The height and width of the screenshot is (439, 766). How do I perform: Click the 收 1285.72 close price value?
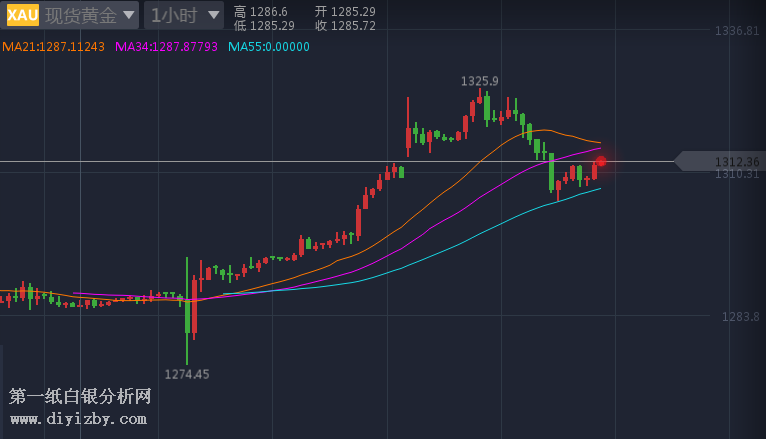(345, 26)
